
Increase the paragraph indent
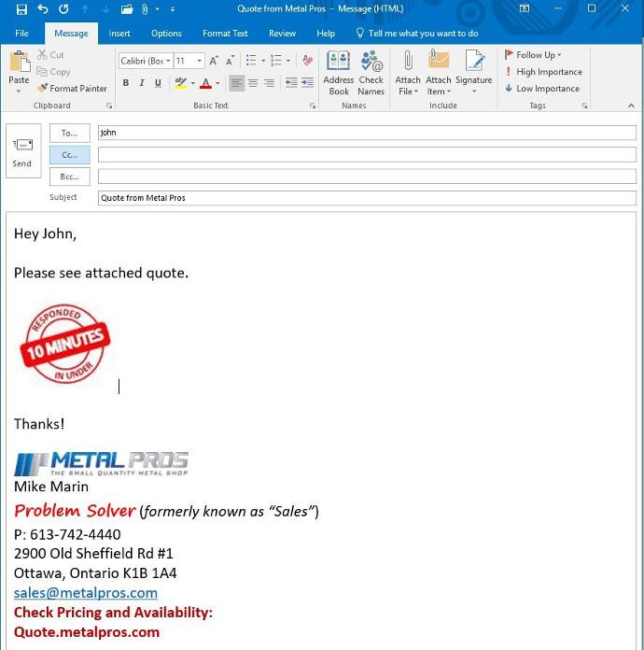click(x=307, y=83)
